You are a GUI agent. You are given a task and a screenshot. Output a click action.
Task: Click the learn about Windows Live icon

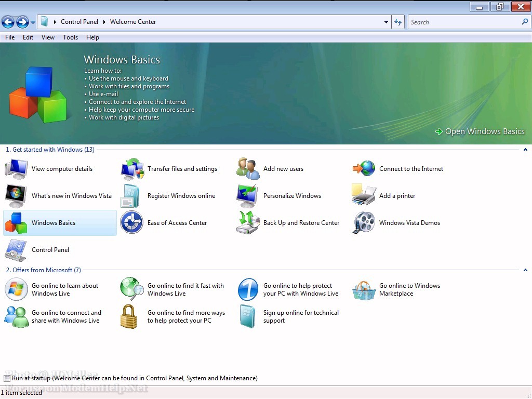(x=16, y=289)
